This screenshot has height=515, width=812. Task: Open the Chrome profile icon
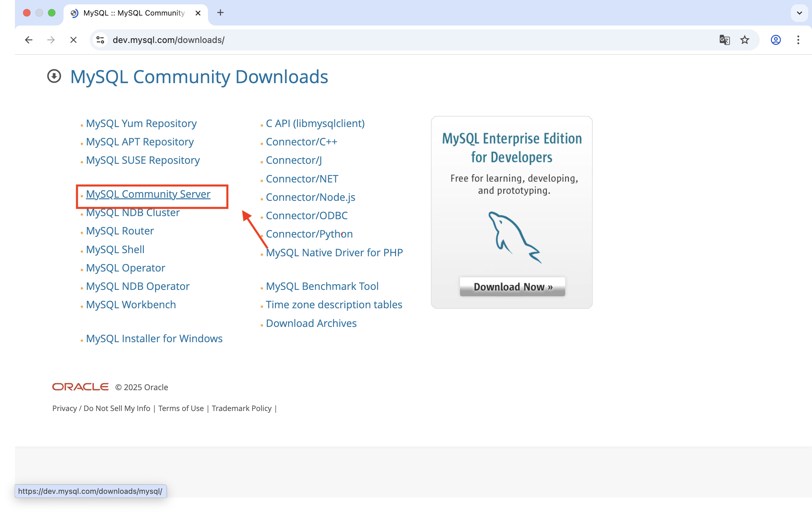tap(776, 40)
